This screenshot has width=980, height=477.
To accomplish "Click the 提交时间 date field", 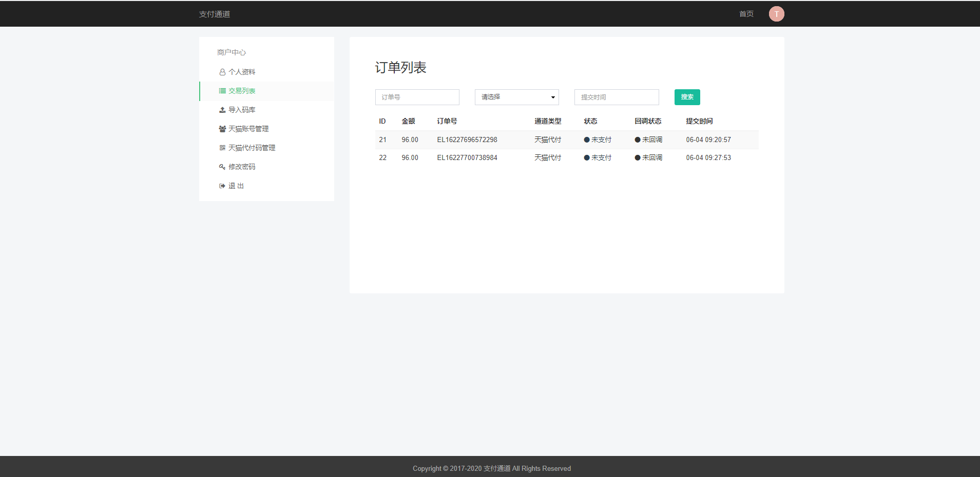I will click(x=616, y=97).
